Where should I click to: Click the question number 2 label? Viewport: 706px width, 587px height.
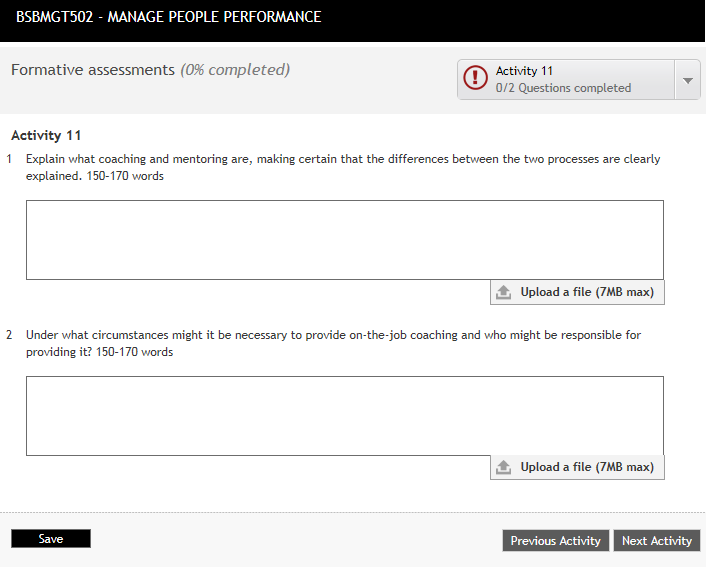10,335
